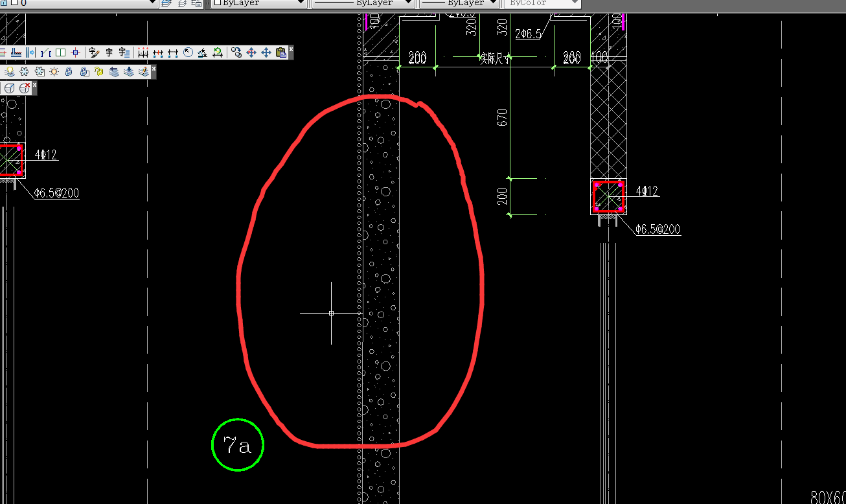Click the layers icon with pencil
The width and height of the screenshot is (846, 504).
click(x=144, y=71)
